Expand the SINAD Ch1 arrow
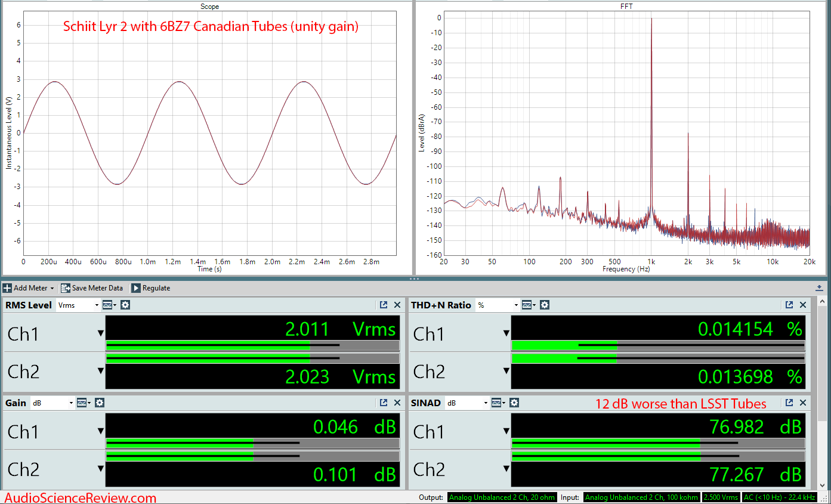The image size is (831, 504). pos(506,431)
